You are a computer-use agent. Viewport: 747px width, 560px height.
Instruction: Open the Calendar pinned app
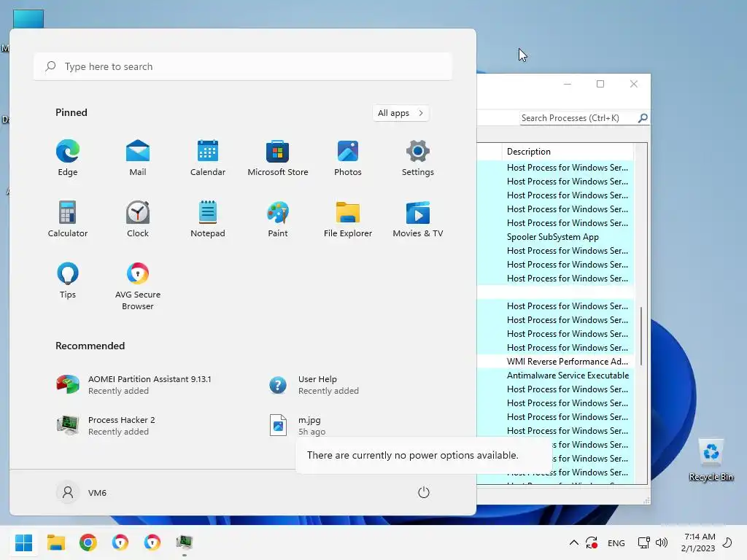point(208,157)
